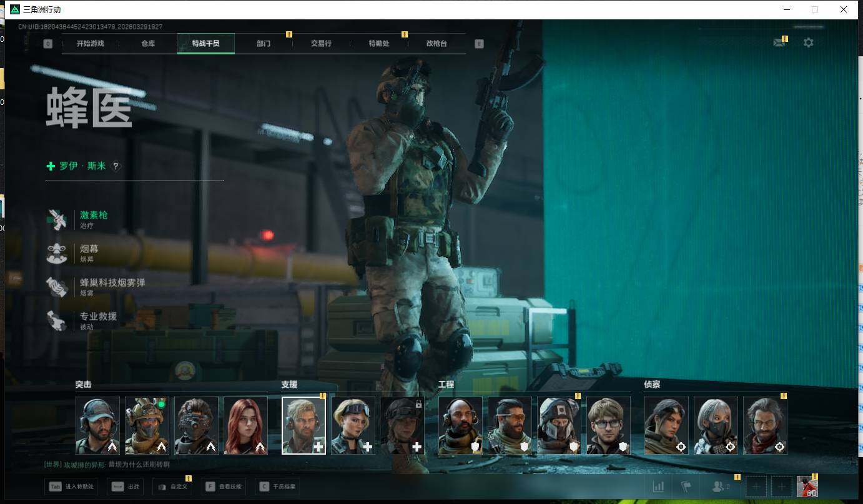The height and width of the screenshot is (504, 863).
Task: Select the blonde 支援 operator with goggles
Action: coord(353,425)
